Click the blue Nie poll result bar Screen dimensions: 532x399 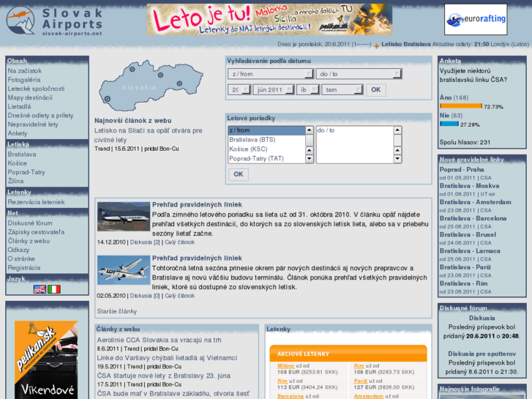pyautogui.click(x=449, y=124)
